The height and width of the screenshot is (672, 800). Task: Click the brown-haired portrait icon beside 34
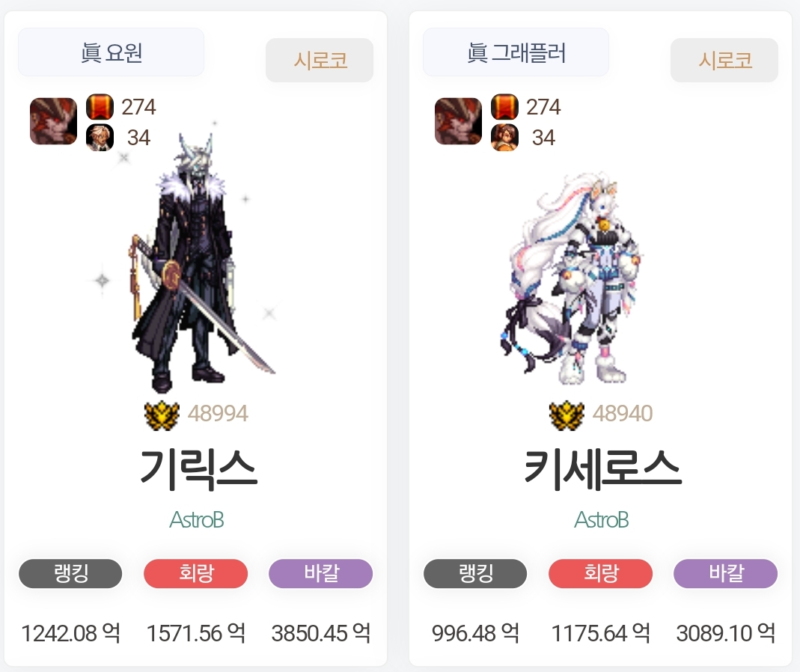click(504, 138)
